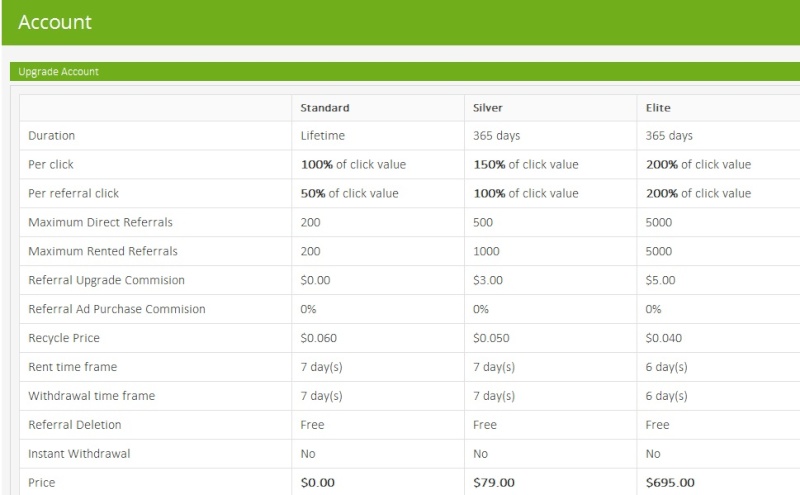This screenshot has height=495, width=800.
Task: Select the Per referral click row label
Action: coord(73,193)
